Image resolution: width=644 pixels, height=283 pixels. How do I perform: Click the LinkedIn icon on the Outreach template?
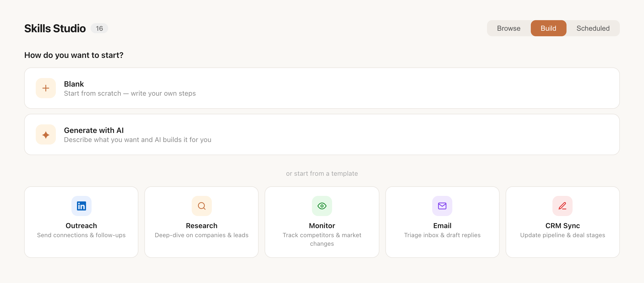81,206
